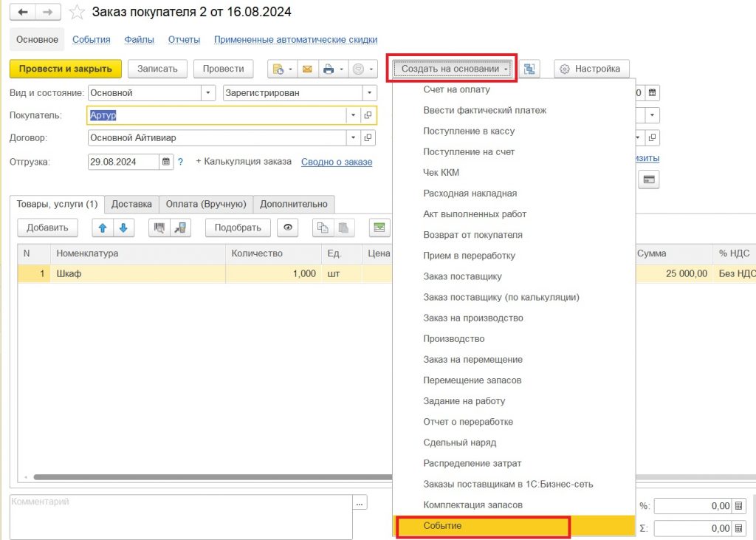Click the paste rows icon
756x540 pixels.
pos(344,228)
